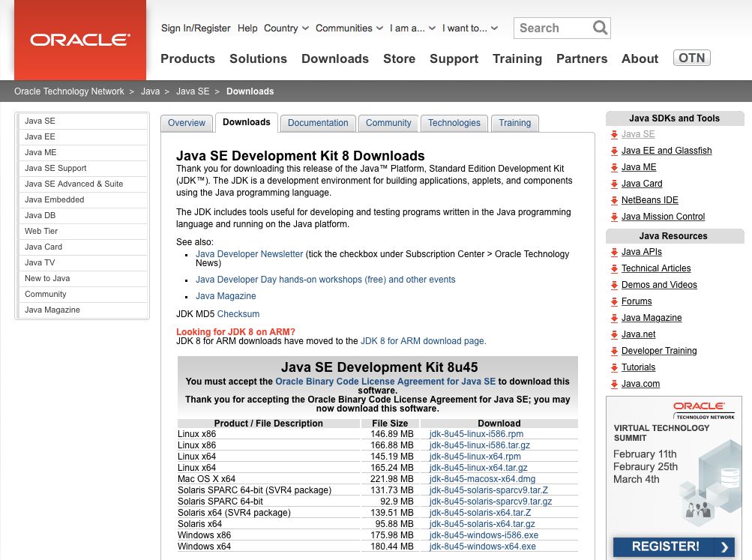This screenshot has height=560, width=752.
Task: Switch to the Documentation tab
Action: click(x=318, y=123)
